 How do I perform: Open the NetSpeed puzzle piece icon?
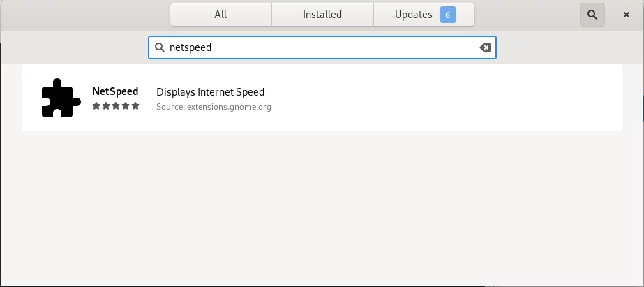click(x=61, y=98)
